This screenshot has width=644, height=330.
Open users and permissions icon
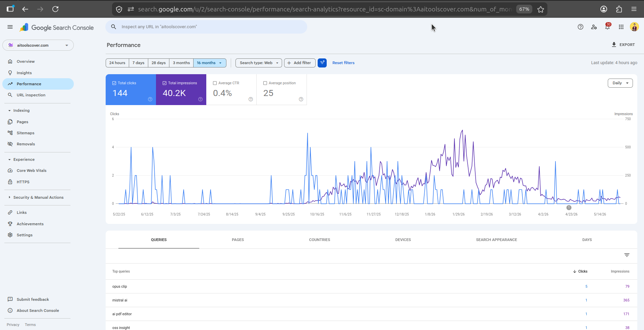point(594,27)
